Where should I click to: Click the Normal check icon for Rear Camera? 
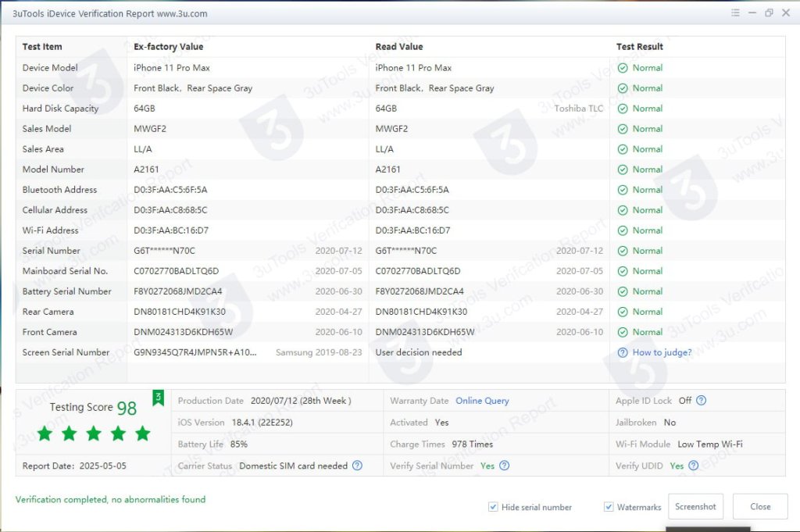[x=623, y=312]
